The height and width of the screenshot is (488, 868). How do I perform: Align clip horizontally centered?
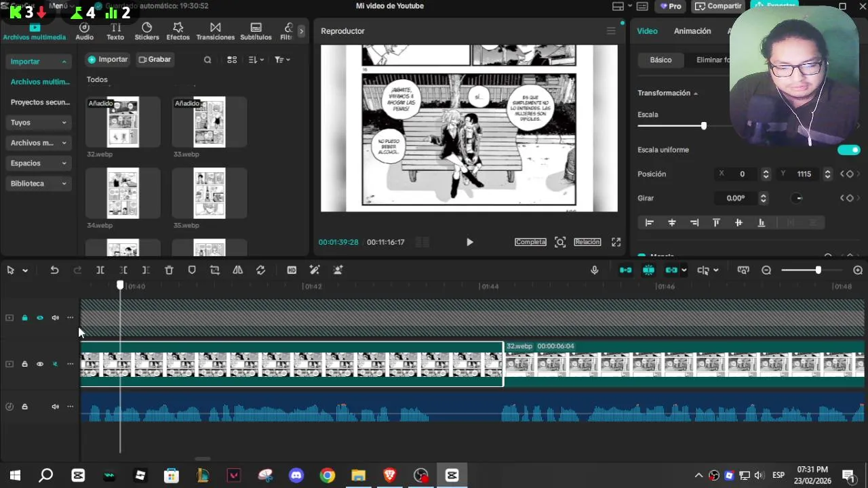tap(672, 222)
